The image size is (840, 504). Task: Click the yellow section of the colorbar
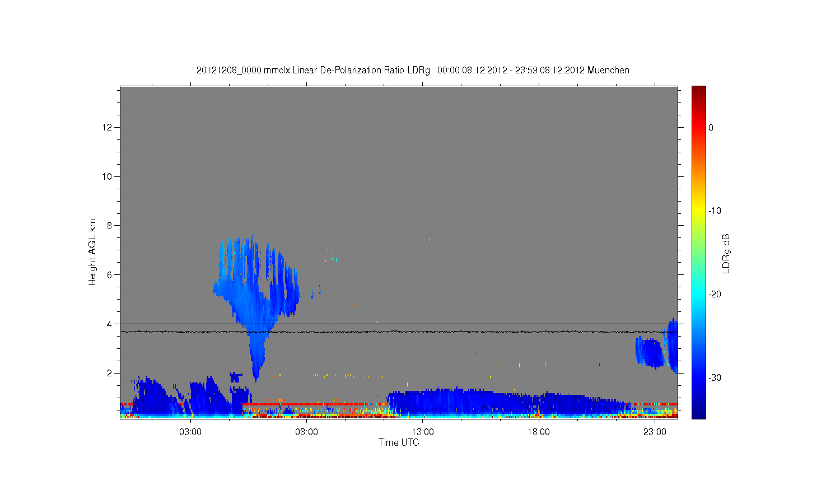coord(699,211)
